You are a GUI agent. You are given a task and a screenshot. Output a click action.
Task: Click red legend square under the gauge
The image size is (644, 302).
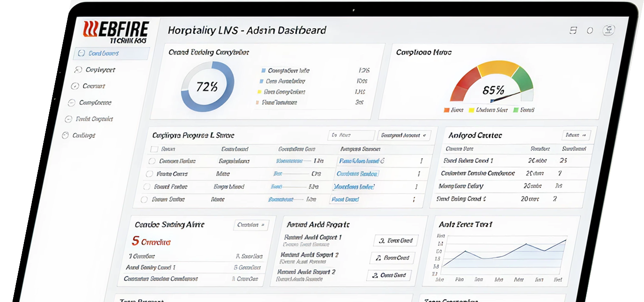click(446, 110)
